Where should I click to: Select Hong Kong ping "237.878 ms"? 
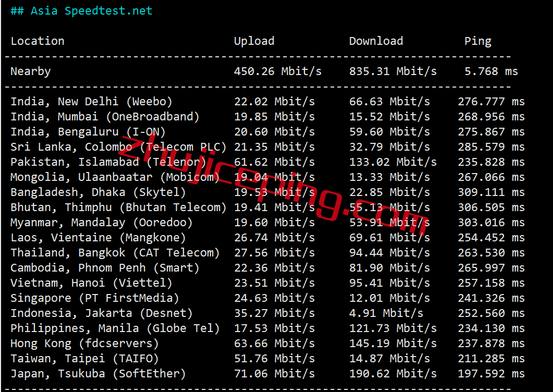click(x=491, y=345)
